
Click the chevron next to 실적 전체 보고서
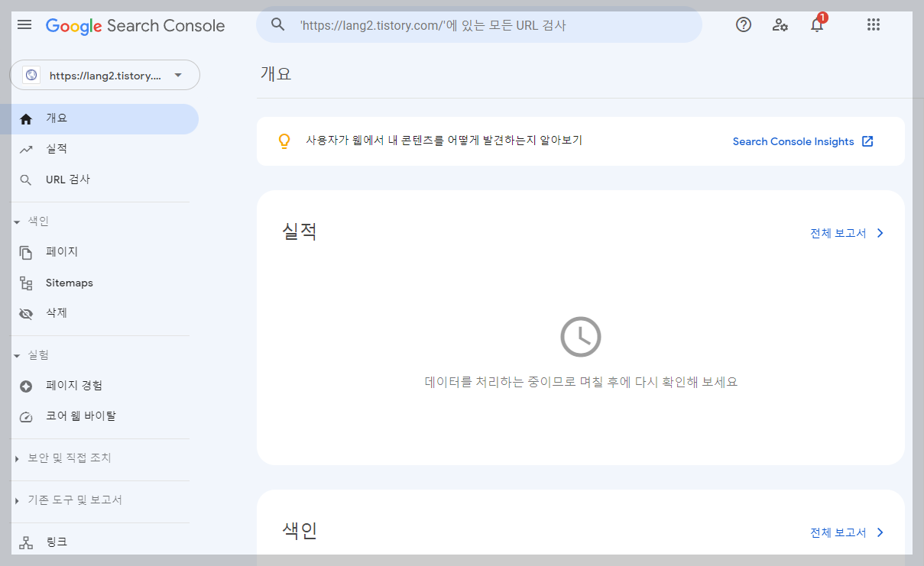[x=880, y=233]
